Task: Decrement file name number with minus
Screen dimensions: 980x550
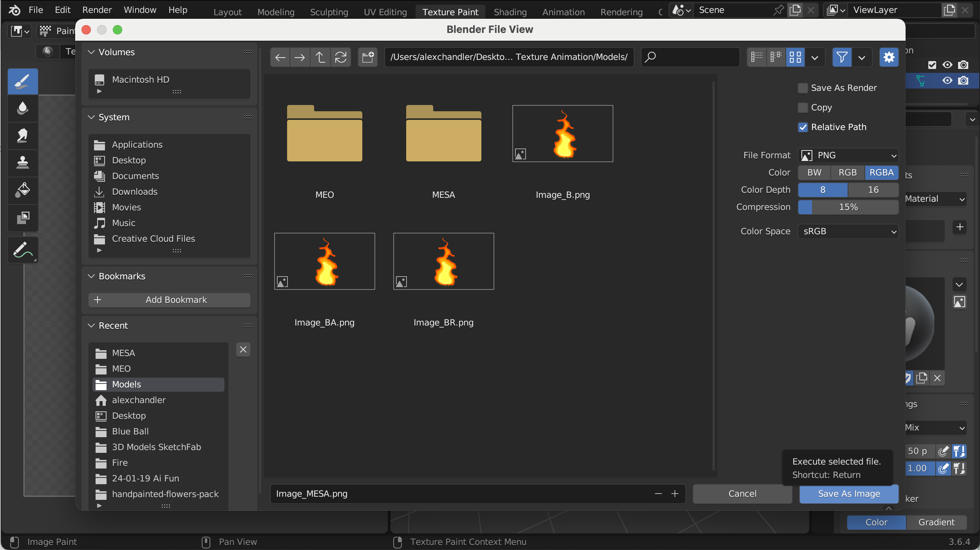Action: pyautogui.click(x=658, y=494)
